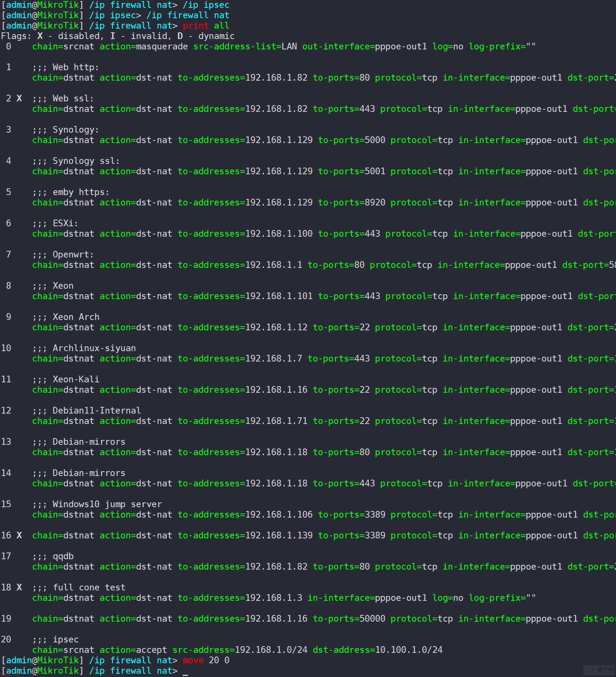This screenshot has height=677, width=616.
Task: Click "to-ports=5000" in Synology rule
Action: (352, 140)
